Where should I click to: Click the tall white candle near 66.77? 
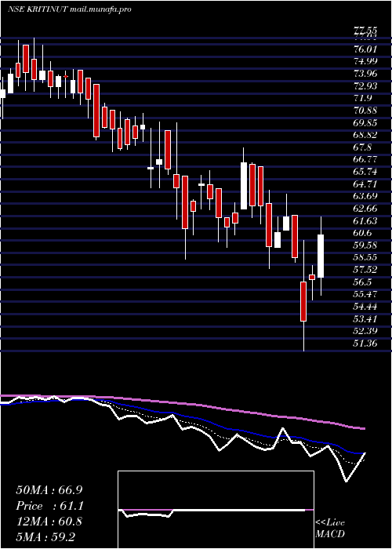244,186
